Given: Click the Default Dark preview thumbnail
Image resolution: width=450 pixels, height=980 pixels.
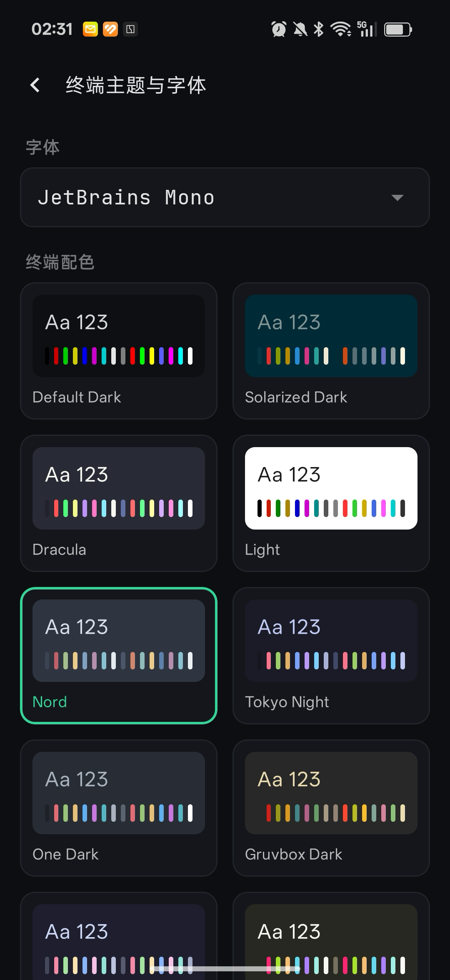Looking at the screenshot, I should [119, 336].
